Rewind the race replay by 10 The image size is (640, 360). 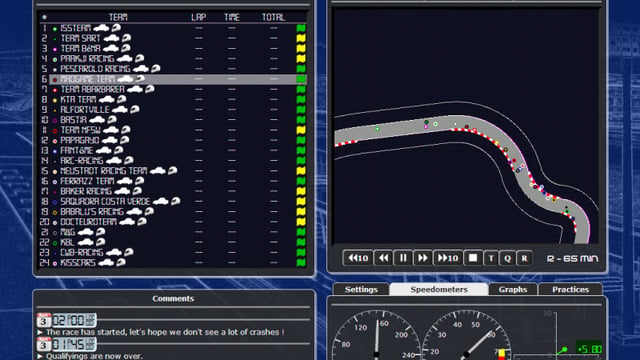click(x=358, y=258)
